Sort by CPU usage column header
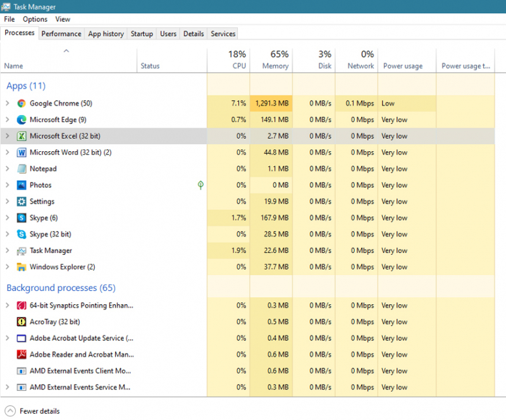Viewport: 506px width, 420px height. click(x=228, y=60)
